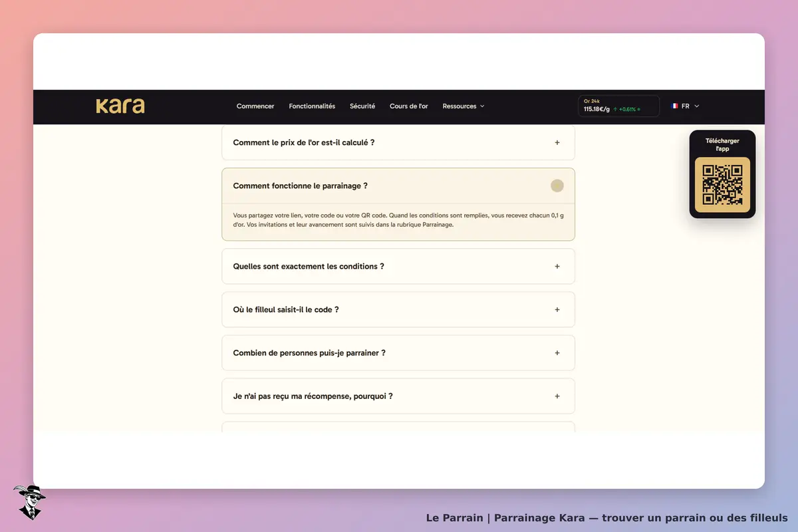This screenshot has width=798, height=532.
Task: Click the French flag icon
Action: coord(675,106)
